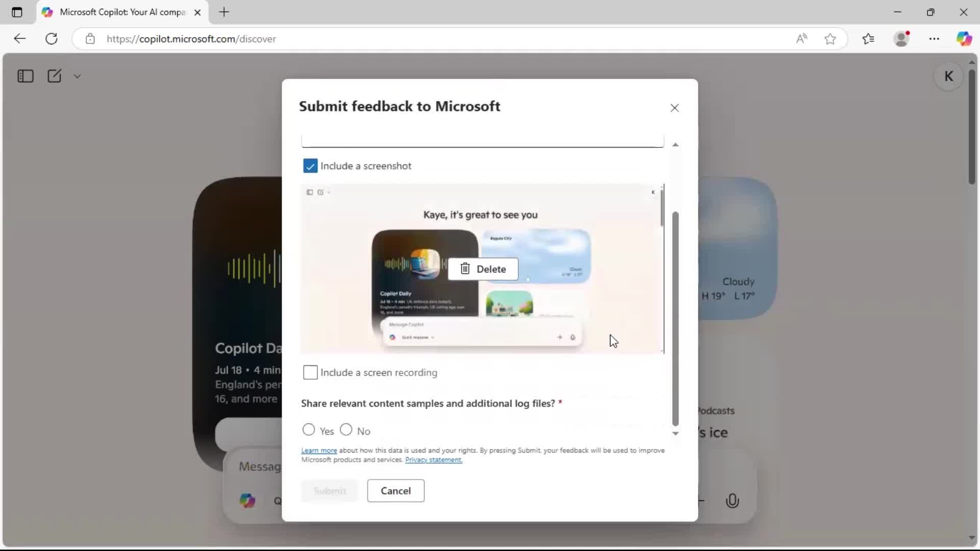Reload the Copilot page

(52, 39)
